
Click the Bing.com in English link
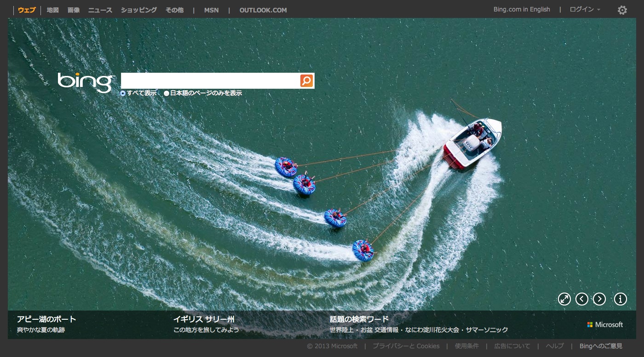pos(521,10)
